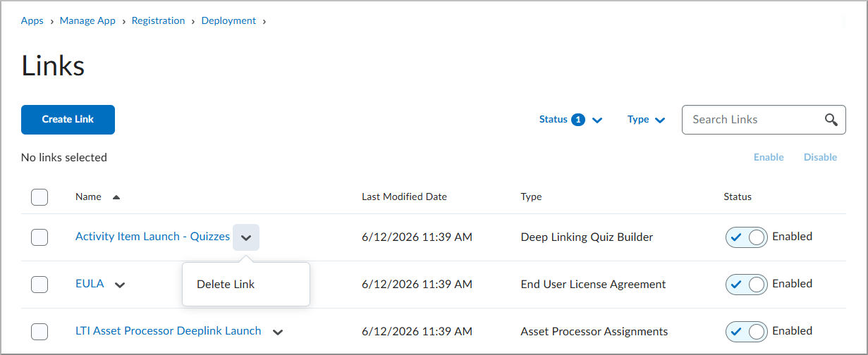Go to Manage App in the breadcrumb
Screen dimensions: 868x355
coord(87,20)
